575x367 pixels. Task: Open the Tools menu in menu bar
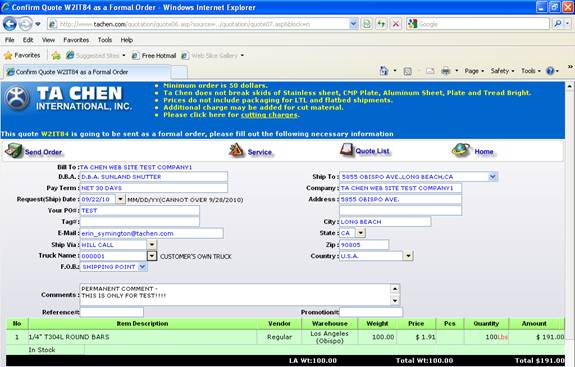coord(105,40)
